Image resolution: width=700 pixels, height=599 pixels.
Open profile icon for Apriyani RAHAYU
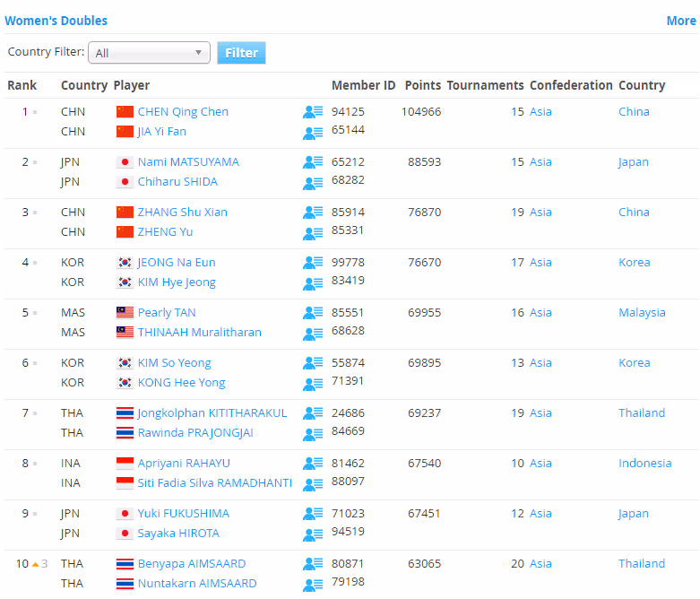312,464
